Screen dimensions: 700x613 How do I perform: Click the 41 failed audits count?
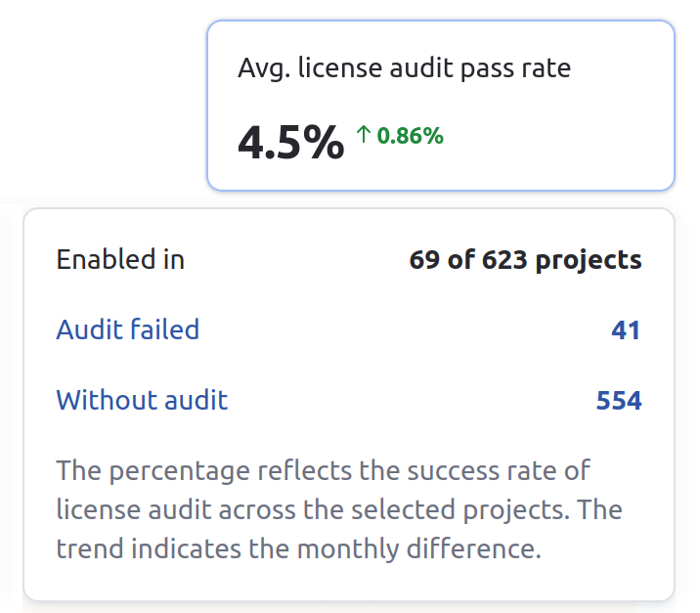pos(626,330)
